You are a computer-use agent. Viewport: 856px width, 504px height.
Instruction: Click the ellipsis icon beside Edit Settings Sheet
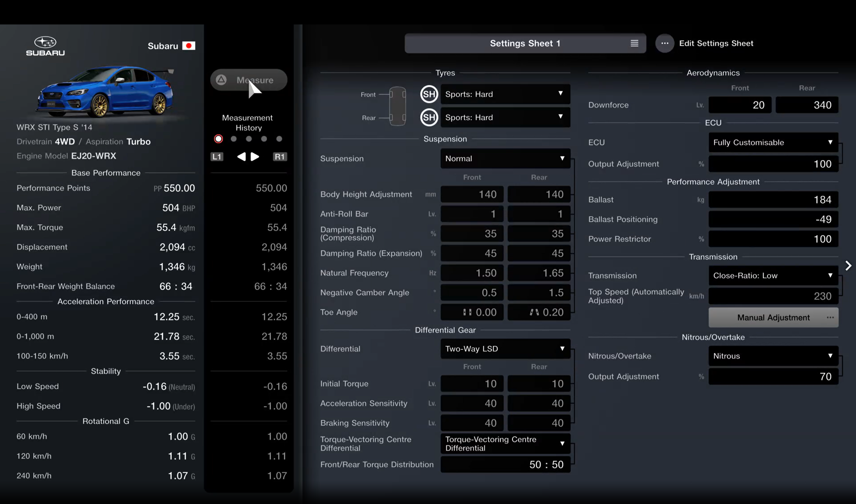click(665, 43)
